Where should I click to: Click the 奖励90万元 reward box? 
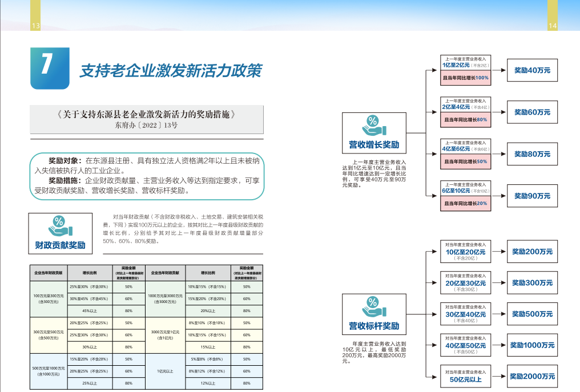click(x=532, y=196)
